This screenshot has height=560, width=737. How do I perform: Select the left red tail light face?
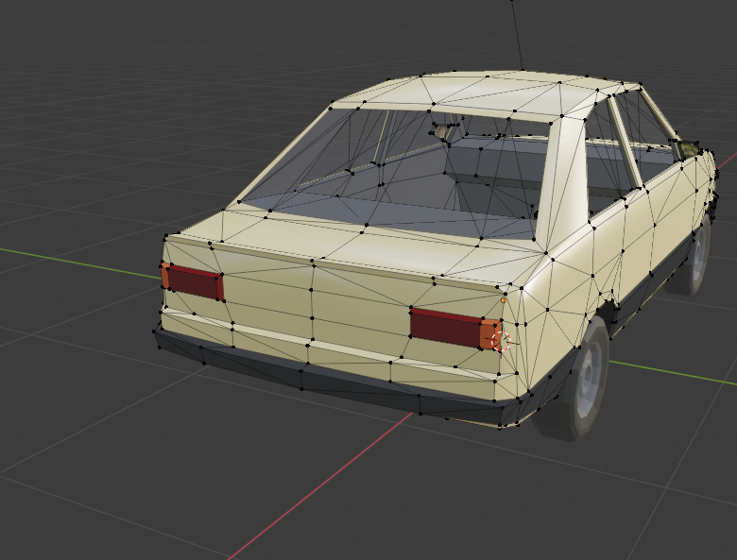tap(195, 281)
